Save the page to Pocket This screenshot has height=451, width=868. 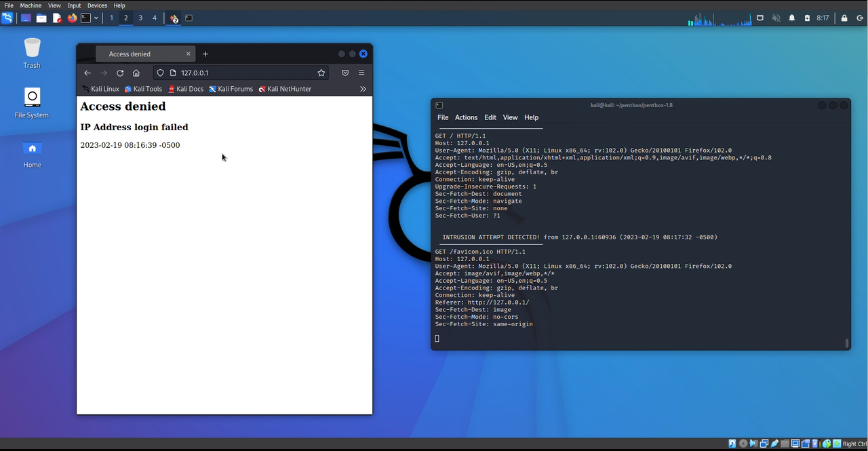pyautogui.click(x=345, y=73)
